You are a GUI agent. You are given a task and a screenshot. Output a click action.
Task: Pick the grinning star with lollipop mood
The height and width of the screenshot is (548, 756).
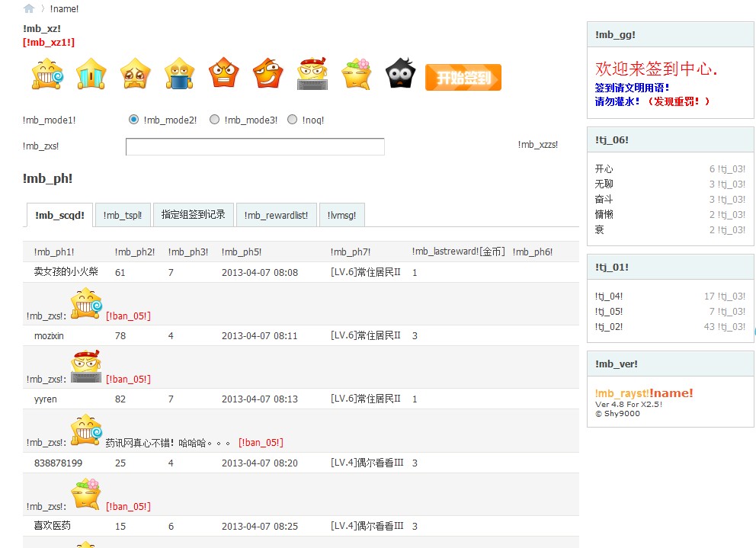47,74
